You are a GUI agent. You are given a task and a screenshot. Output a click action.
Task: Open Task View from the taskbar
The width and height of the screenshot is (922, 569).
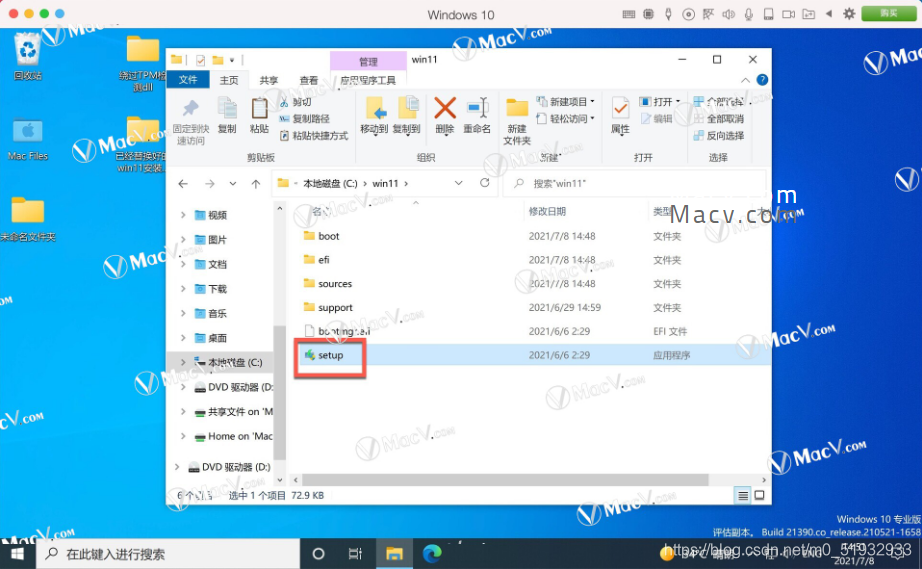tap(355, 554)
